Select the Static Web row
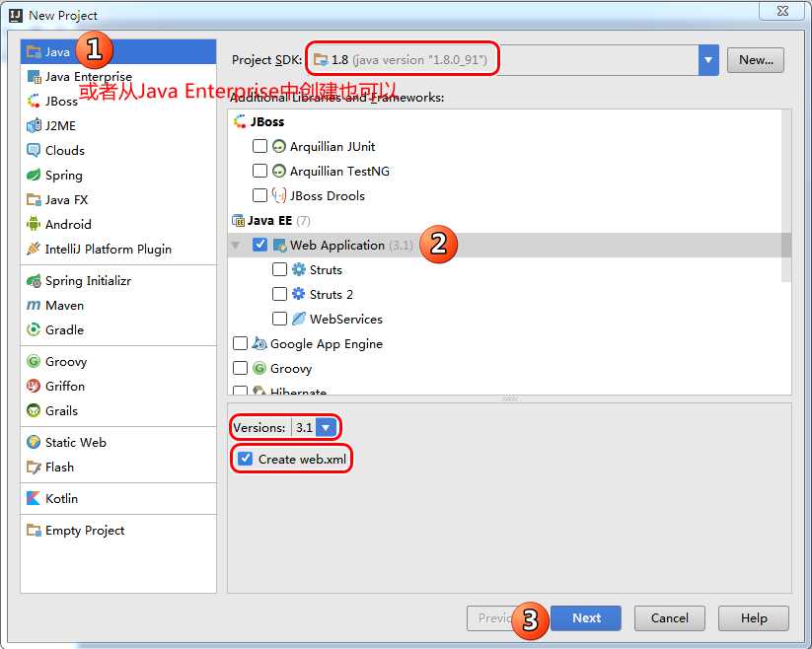 pyautogui.click(x=118, y=443)
